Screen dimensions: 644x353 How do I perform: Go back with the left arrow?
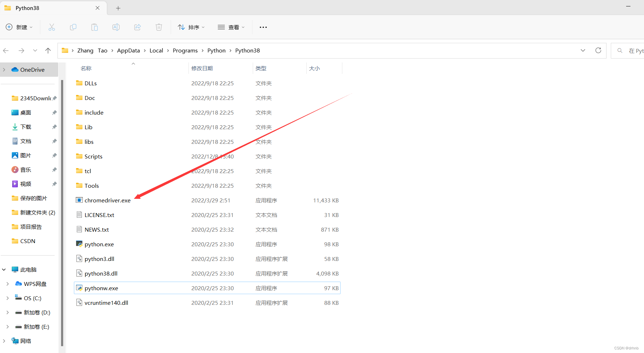tap(6, 51)
